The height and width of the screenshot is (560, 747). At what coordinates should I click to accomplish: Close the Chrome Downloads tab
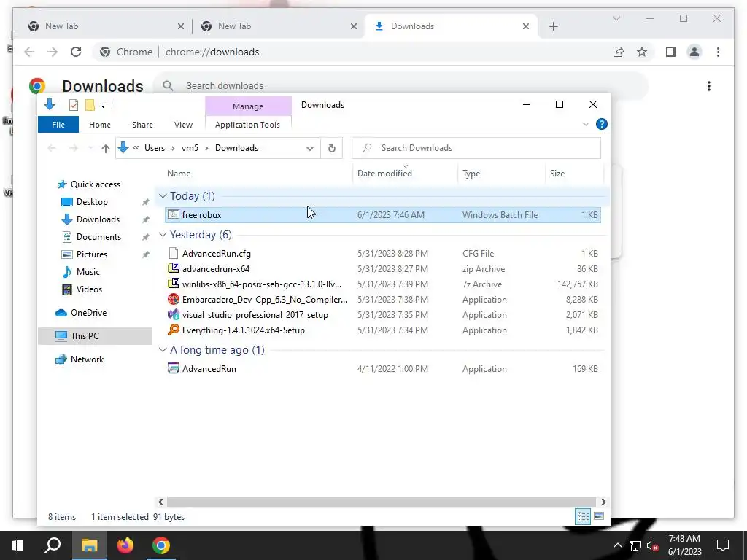(x=525, y=26)
